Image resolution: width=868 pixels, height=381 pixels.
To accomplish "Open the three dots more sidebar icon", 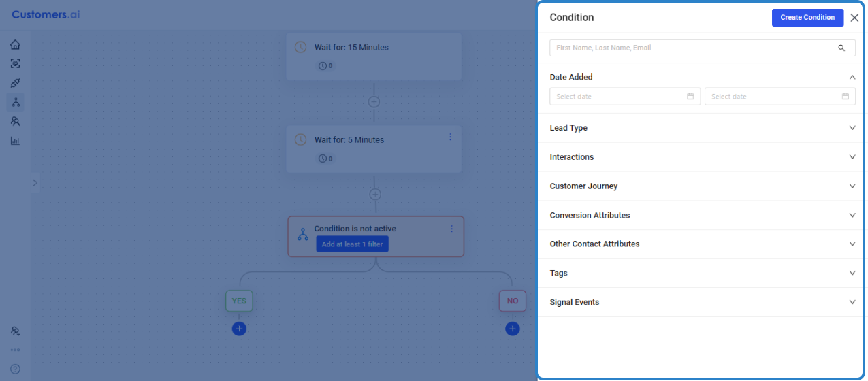I will click(15, 350).
